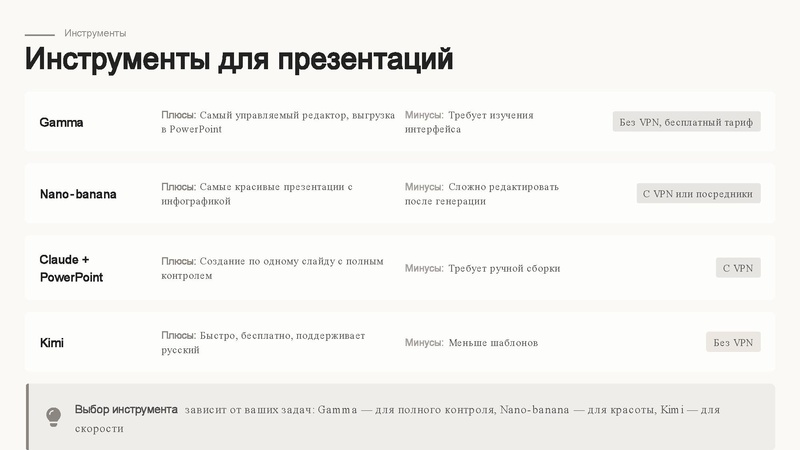The width and height of the screenshot is (800, 450).
Task: Select the 'Nano-banana' tool name
Action: [78, 194]
